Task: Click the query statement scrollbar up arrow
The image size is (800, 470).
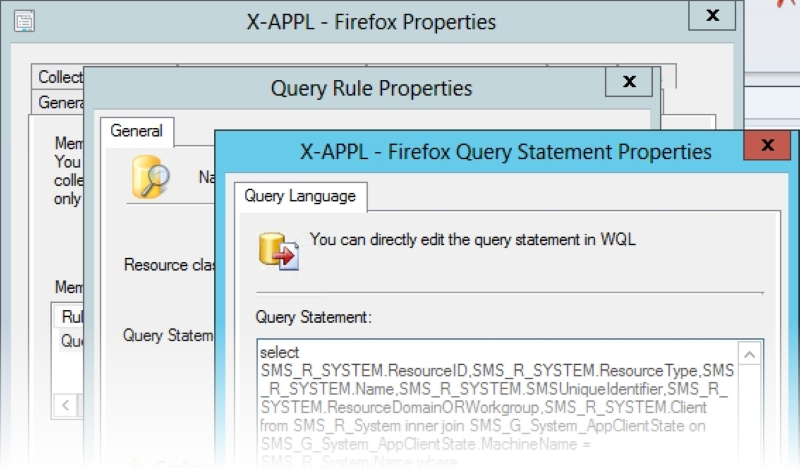Action: pyautogui.click(x=749, y=354)
